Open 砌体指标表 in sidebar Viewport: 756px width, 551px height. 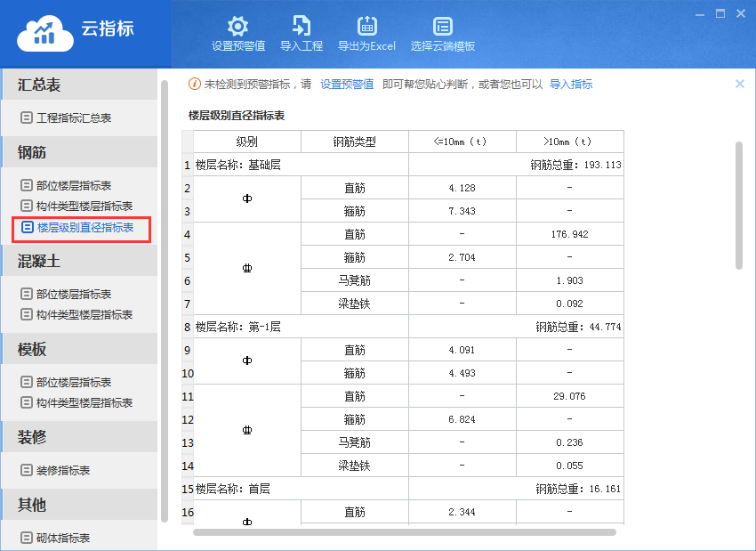62,538
